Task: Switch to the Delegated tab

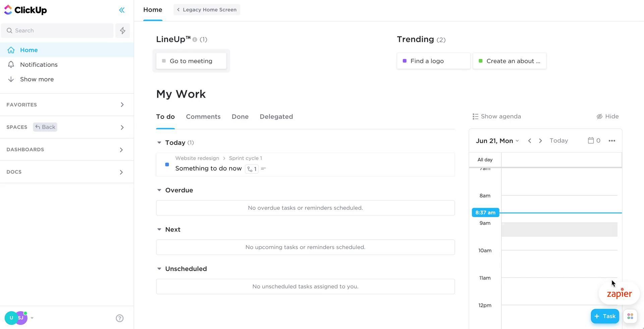Action: [x=276, y=117]
